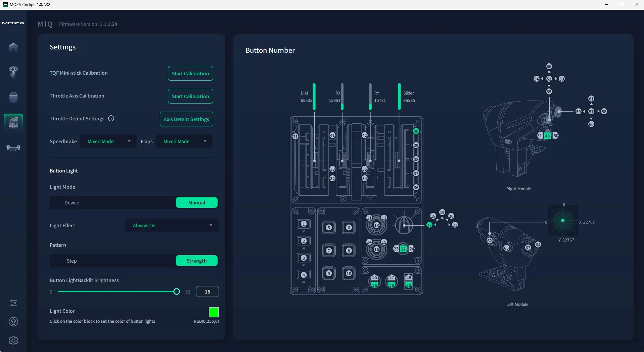
Task: Select the joystick device icon in sidebar
Action: (x=13, y=72)
